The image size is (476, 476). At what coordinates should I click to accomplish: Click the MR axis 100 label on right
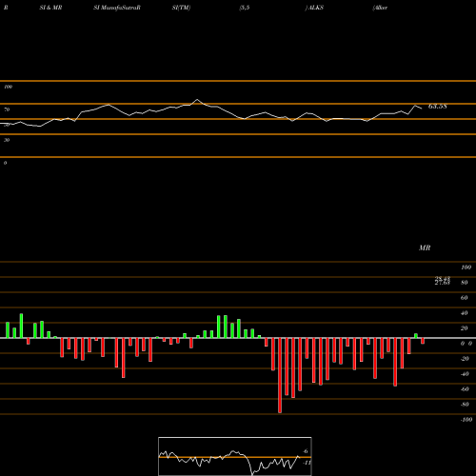466,268
